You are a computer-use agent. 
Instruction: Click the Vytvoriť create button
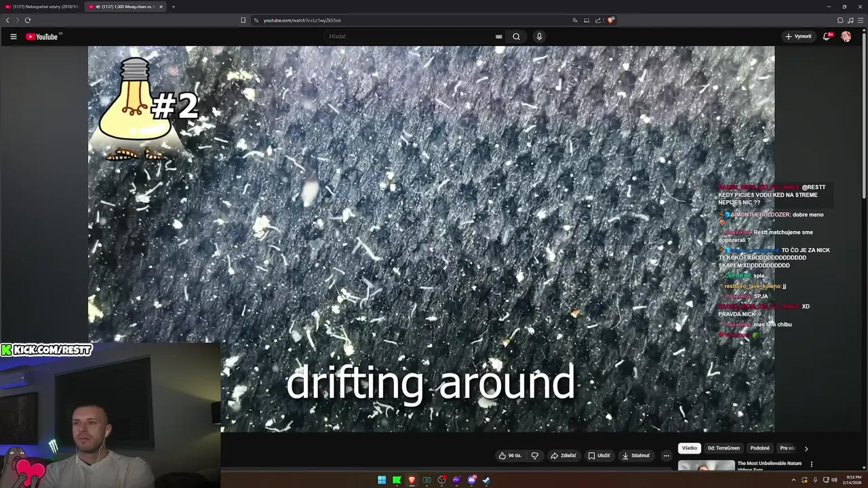point(798,37)
